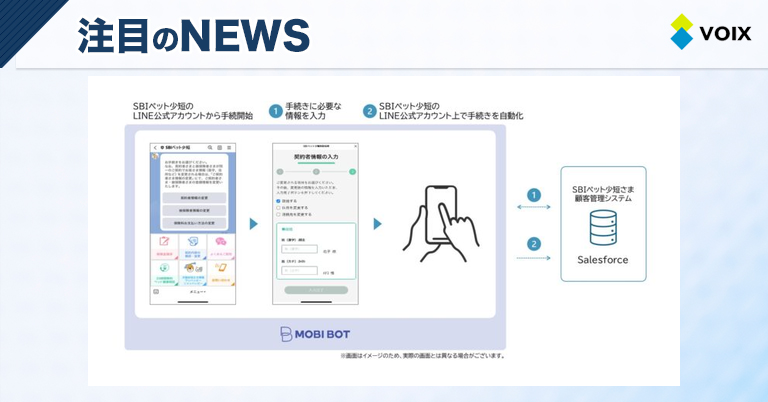The image size is (768, 402).
Task: Click the Salesforce database cylinder icon
Action: [x=603, y=228]
